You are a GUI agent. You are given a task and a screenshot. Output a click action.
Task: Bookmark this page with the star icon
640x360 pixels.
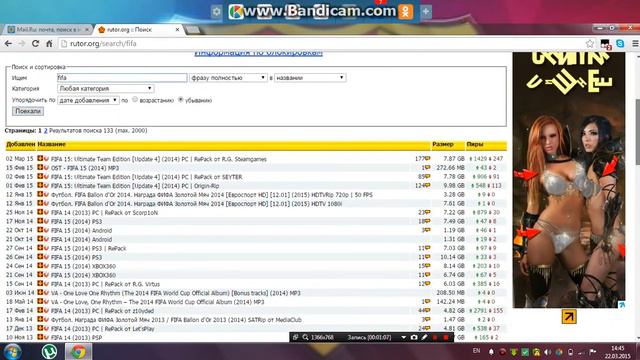point(589,43)
